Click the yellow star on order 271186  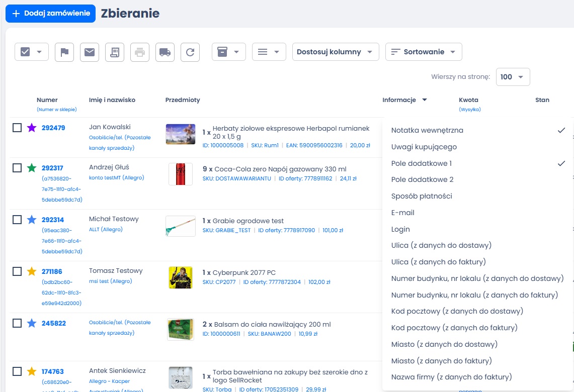pos(32,271)
